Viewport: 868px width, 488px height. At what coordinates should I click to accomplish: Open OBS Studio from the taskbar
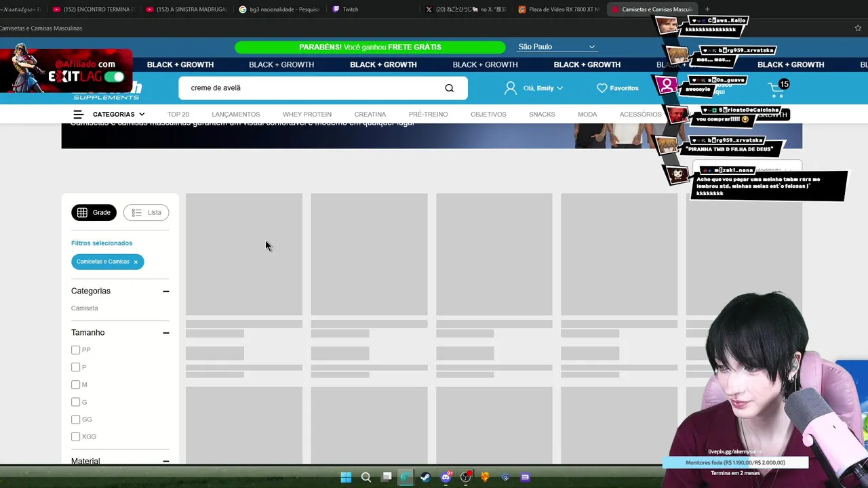(x=466, y=477)
